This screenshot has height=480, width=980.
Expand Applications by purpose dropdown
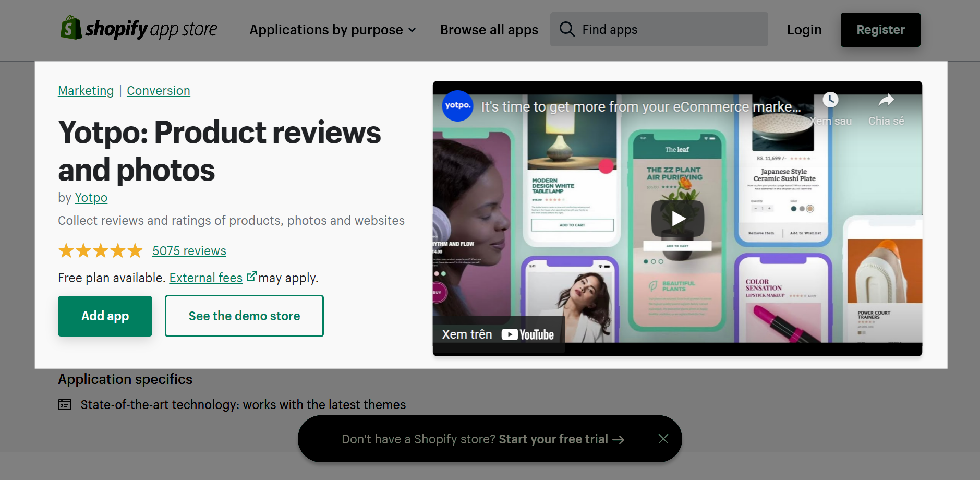pos(333,30)
